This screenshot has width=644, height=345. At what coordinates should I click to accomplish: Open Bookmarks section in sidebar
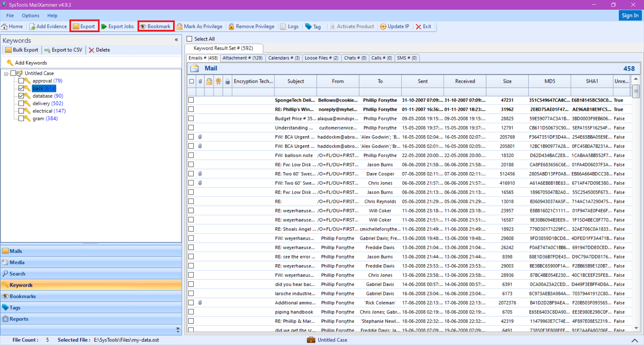(91, 296)
